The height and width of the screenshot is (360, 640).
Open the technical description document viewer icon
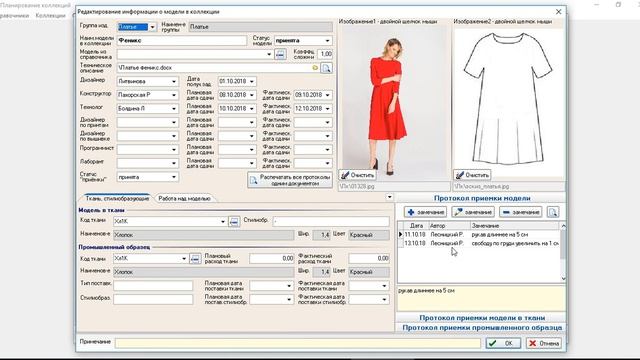click(x=326, y=68)
